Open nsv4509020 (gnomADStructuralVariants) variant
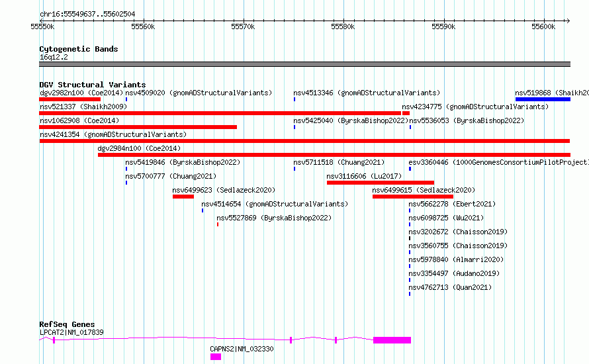Screen dimensions: 589x364 (199, 93)
